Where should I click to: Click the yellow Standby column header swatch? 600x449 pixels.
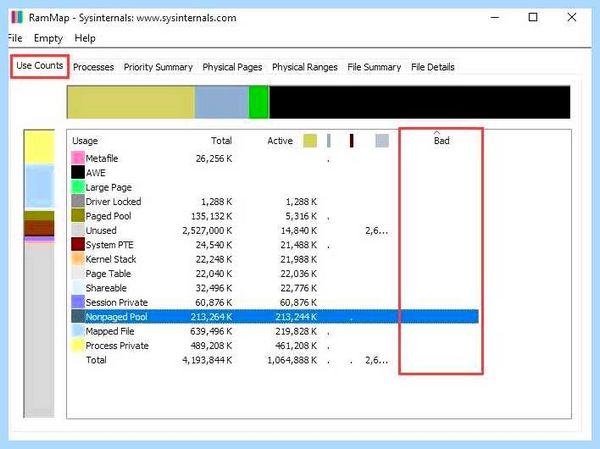[x=310, y=140]
